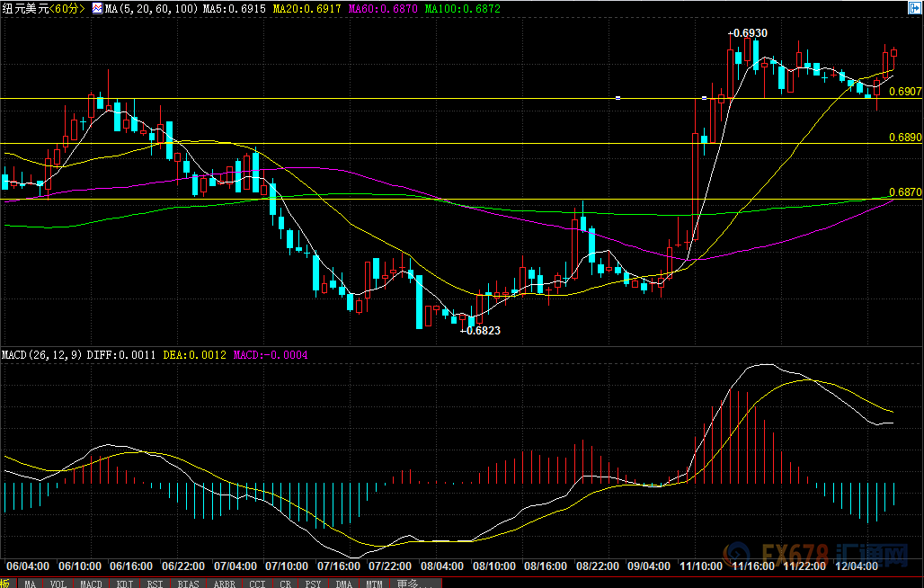Switch to the KDJ indicator tab
This screenshot has width=924, height=588.
click(x=124, y=584)
